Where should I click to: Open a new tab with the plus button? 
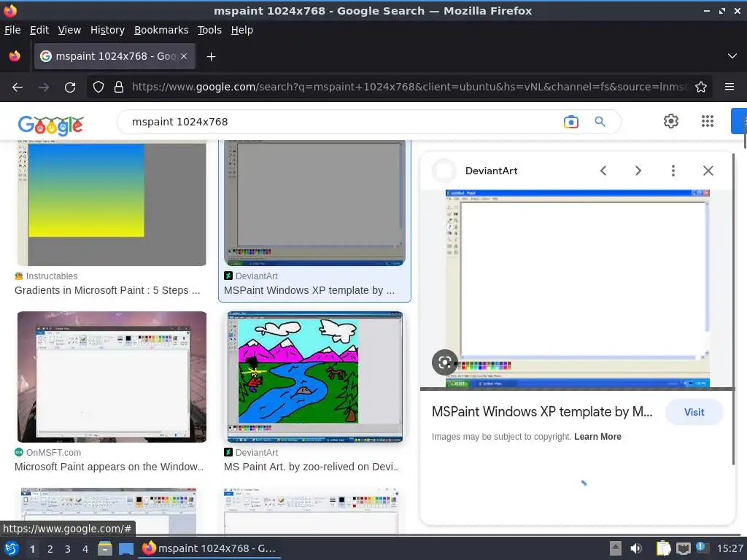click(x=211, y=57)
